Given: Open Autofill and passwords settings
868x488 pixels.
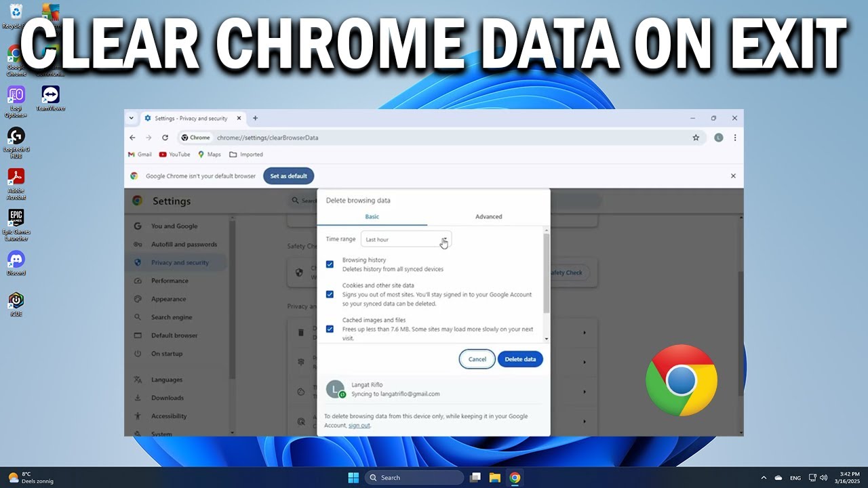Looking at the screenshot, I should coord(184,245).
